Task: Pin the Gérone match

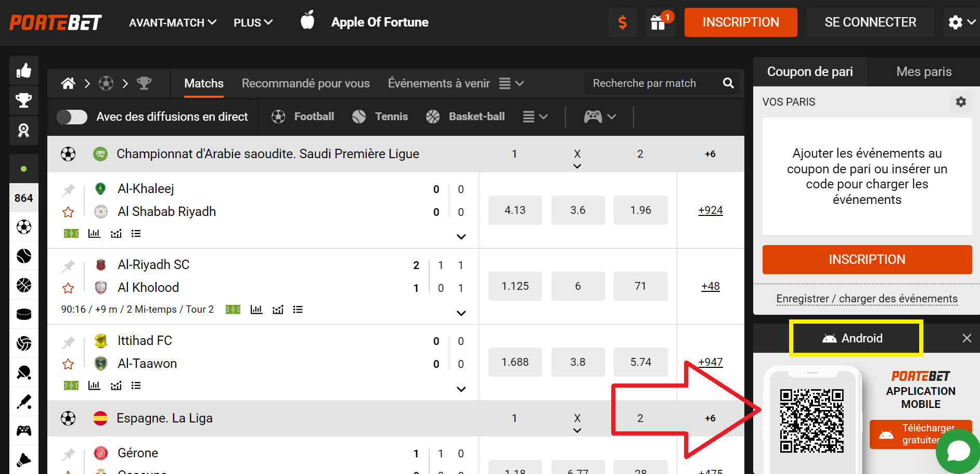Action: click(x=68, y=454)
